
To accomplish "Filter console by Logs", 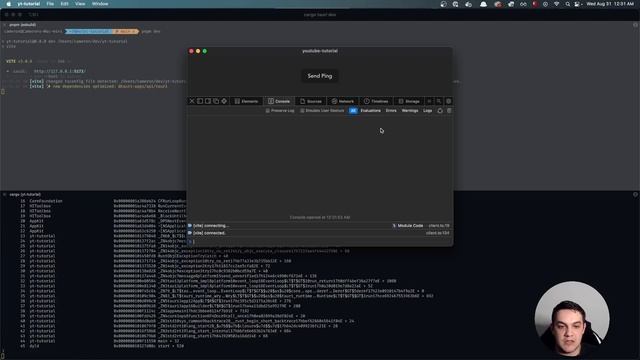I will (x=427, y=111).
